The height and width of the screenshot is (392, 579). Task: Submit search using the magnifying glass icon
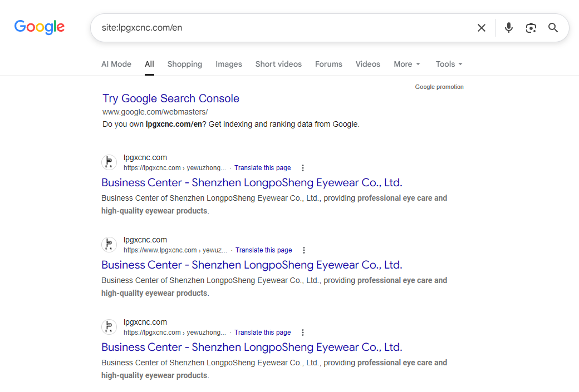(553, 28)
